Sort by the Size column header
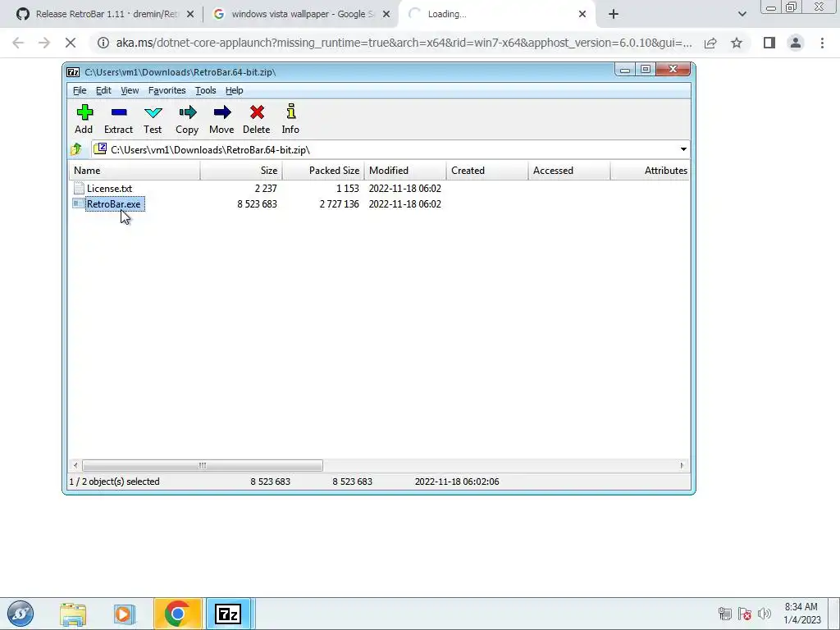Viewport: 840px width, 630px height. point(241,171)
